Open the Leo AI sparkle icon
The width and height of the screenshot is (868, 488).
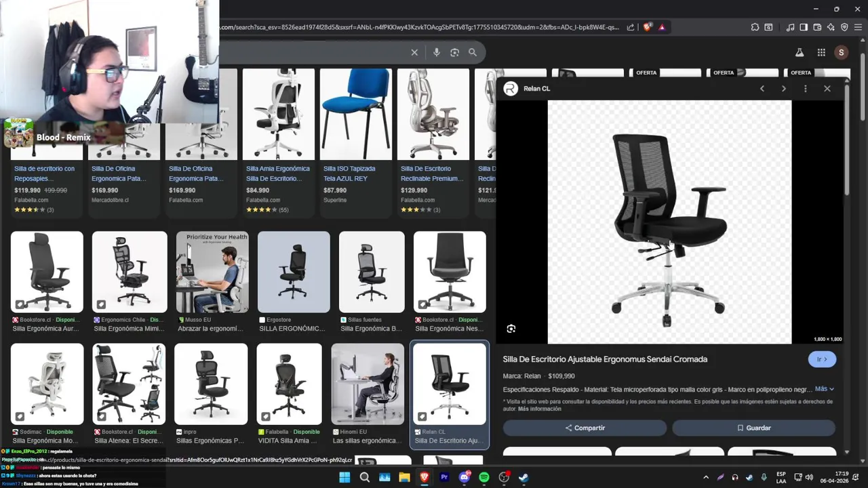coord(831,27)
